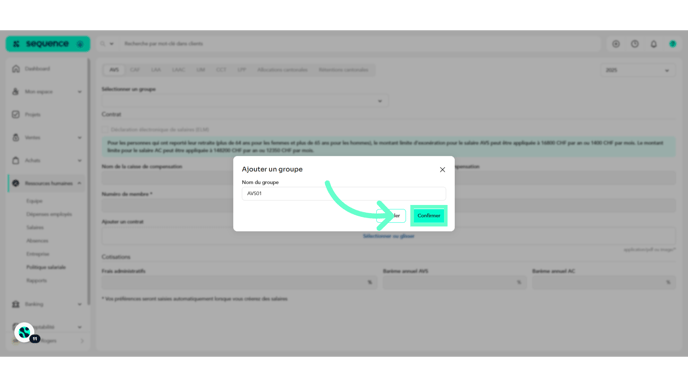The height and width of the screenshot is (387, 688).
Task: Switch to the LPP tab
Action: pos(242,70)
